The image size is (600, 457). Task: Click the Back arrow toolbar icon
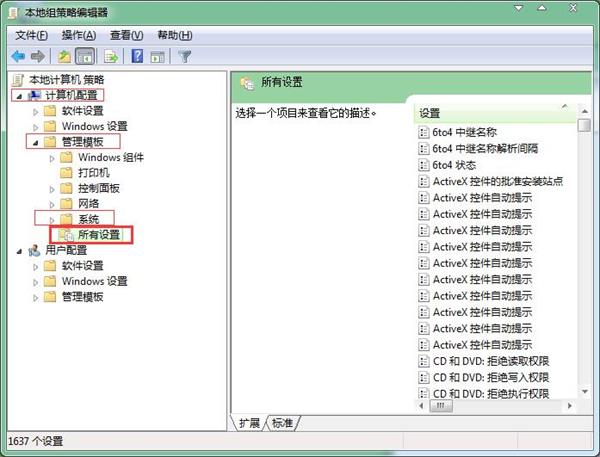coord(18,57)
